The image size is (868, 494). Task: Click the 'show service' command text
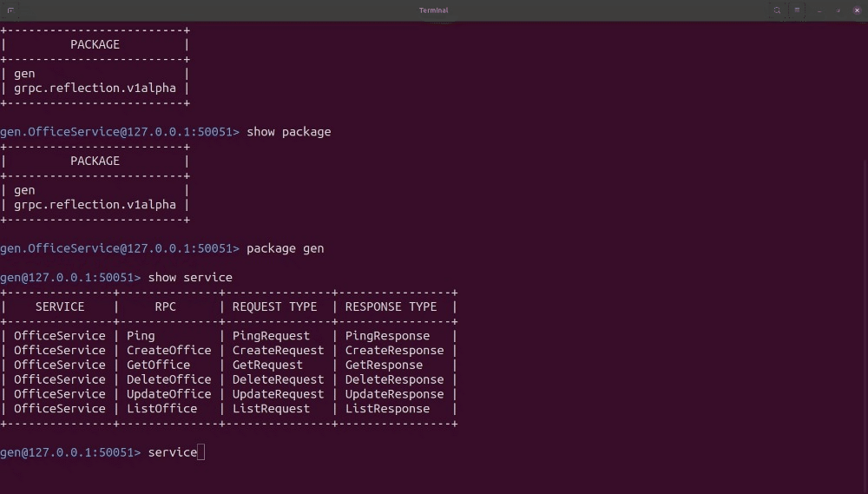pos(190,278)
